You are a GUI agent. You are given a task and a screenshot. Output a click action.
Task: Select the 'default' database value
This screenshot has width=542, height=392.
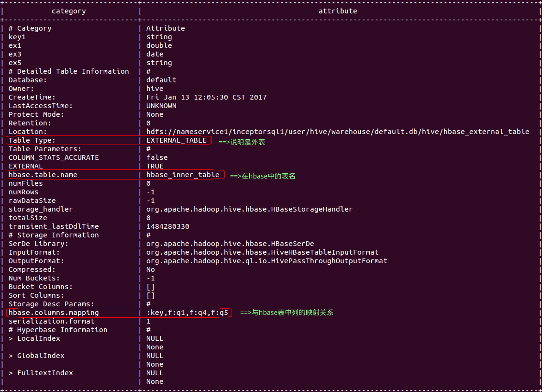(161, 80)
